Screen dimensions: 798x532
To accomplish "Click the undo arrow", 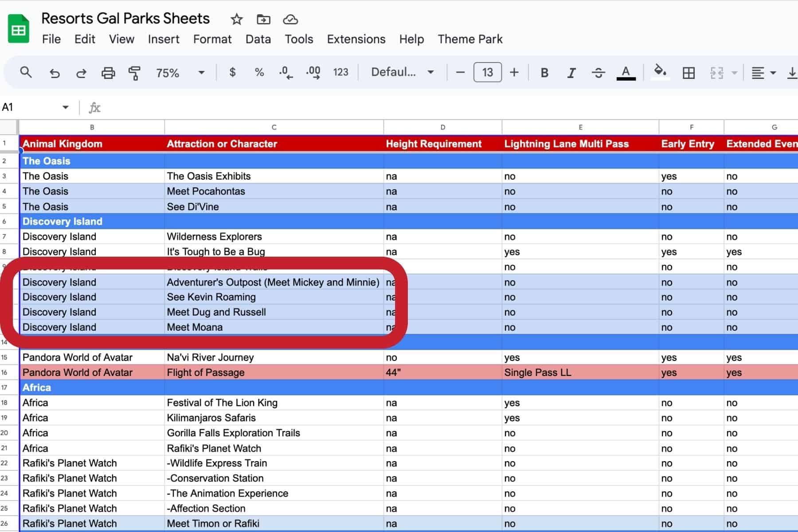I will [x=55, y=73].
